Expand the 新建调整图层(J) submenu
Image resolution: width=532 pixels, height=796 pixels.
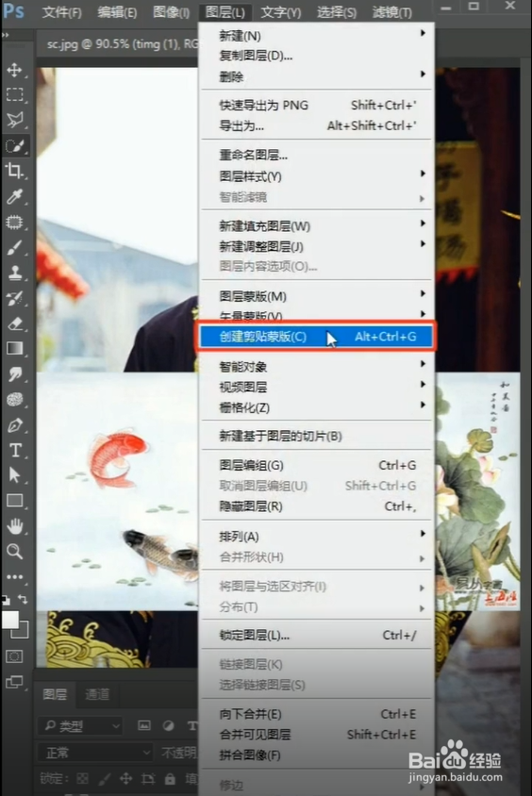[316, 247]
